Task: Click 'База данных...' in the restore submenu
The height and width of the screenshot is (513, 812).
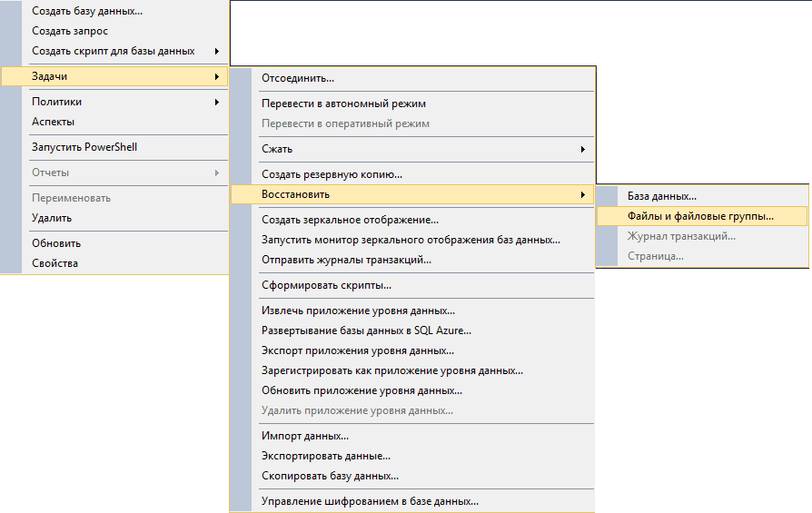Action: (662, 195)
